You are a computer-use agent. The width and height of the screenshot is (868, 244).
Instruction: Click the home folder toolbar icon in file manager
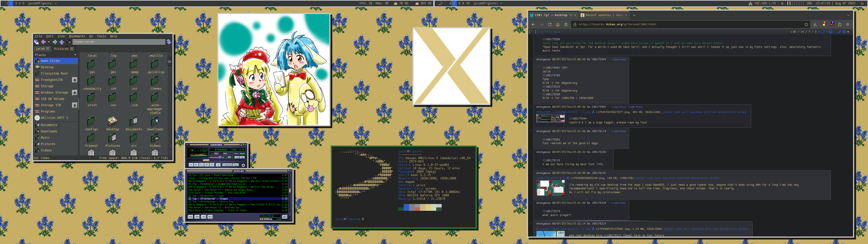tap(69, 42)
